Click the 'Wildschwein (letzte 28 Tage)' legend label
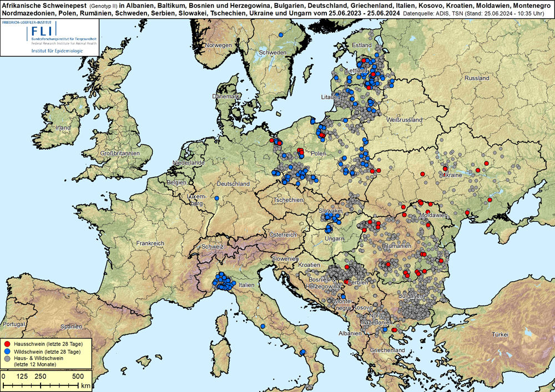 (x=47, y=352)
